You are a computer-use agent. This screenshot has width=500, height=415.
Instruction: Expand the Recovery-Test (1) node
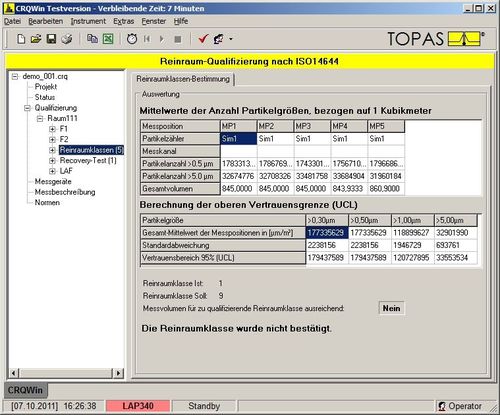click(52, 161)
